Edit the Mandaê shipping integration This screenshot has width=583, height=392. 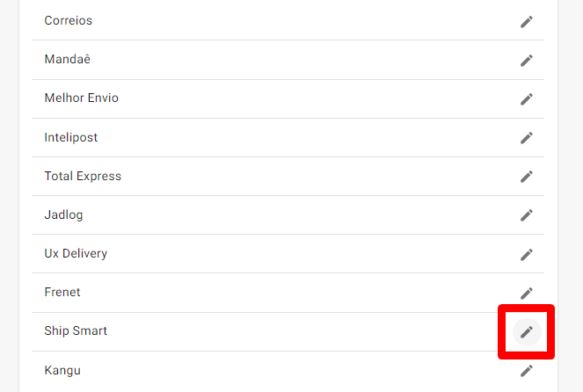(x=526, y=60)
